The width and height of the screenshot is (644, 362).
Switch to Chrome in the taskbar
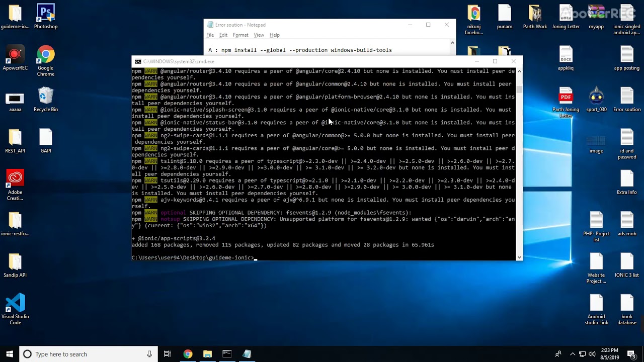pos(188,354)
